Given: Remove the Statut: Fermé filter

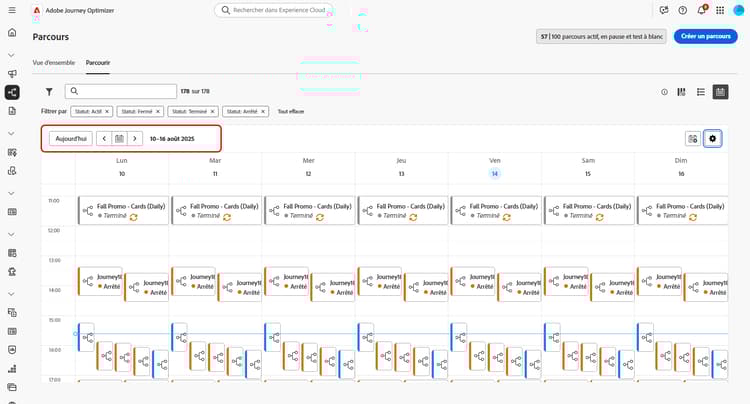Looking at the screenshot, I should tap(158, 111).
